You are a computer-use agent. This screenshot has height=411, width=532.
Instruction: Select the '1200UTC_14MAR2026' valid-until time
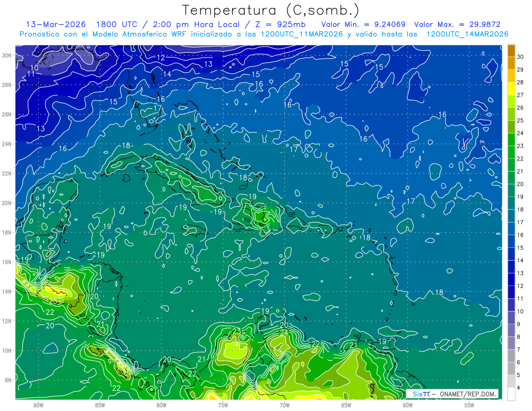[x=467, y=34]
